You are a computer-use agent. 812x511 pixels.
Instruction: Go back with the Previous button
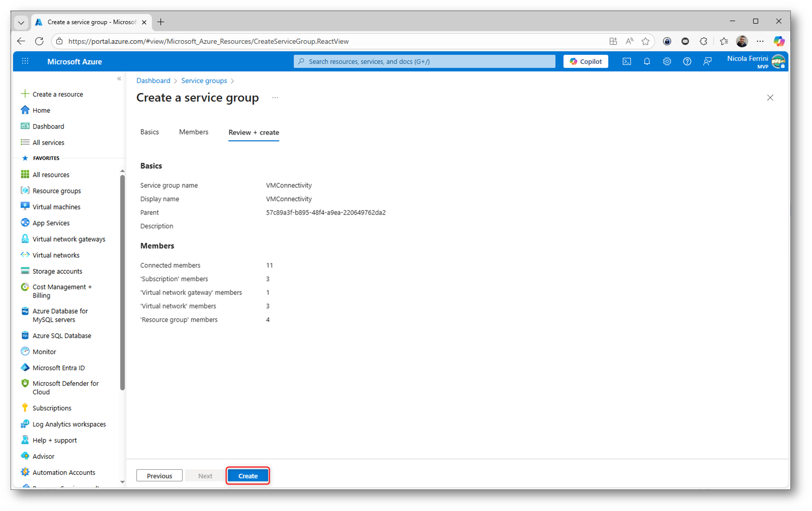tap(159, 476)
